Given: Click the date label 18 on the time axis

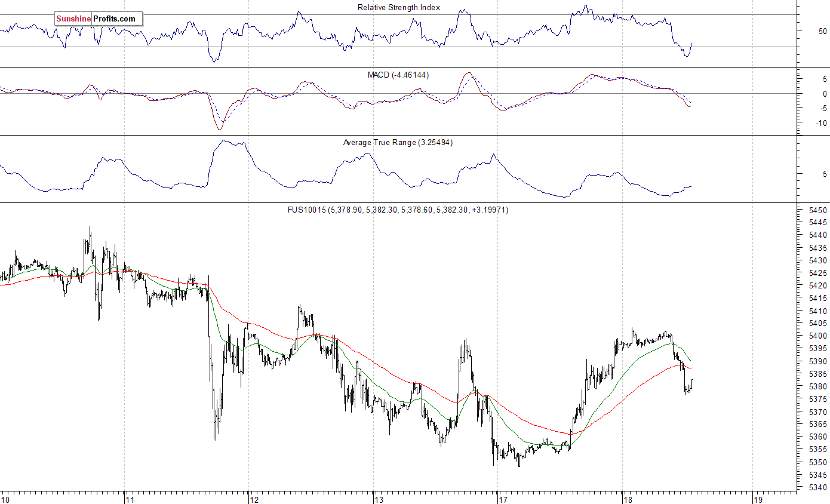Looking at the screenshot, I should click(629, 499).
